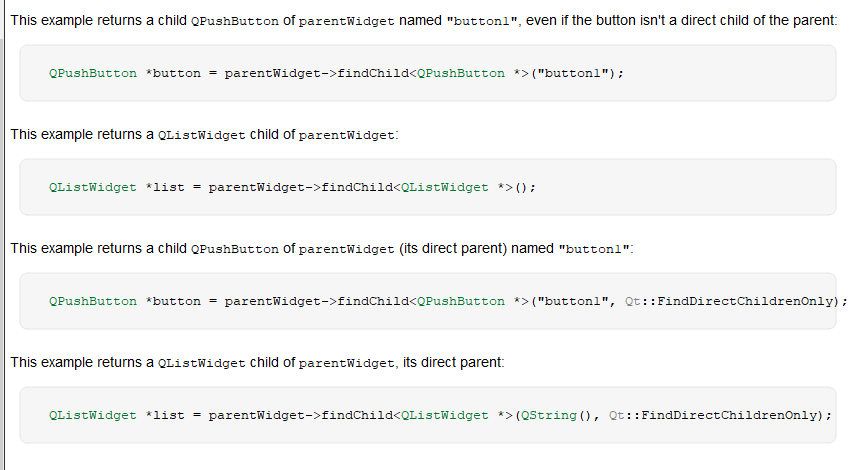Click the FindDirectChildrenOnly text after "button1"
The height and width of the screenshot is (470, 853).
pyautogui.click(x=745, y=301)
